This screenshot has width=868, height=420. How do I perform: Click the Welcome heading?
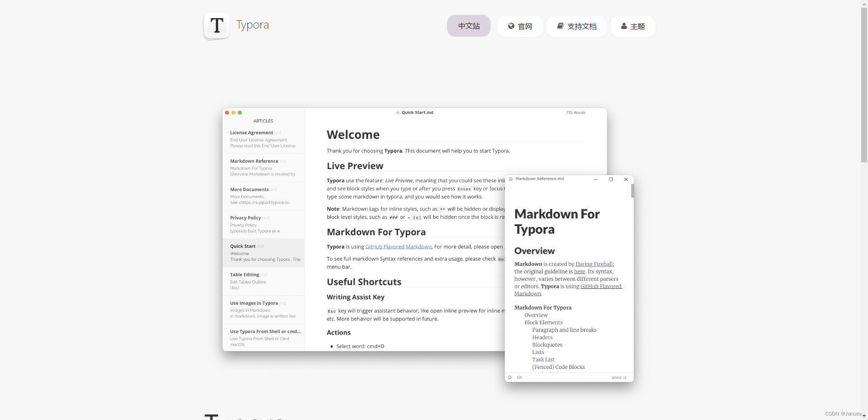click(x=353, y=135)
